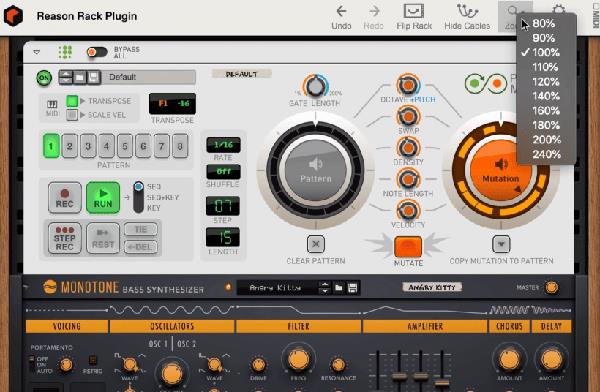Image resolution: width=600 pixels, height=392 pixels.
Task: Enable the MIDI Transpose toggle
Action: tap(72, 101)
